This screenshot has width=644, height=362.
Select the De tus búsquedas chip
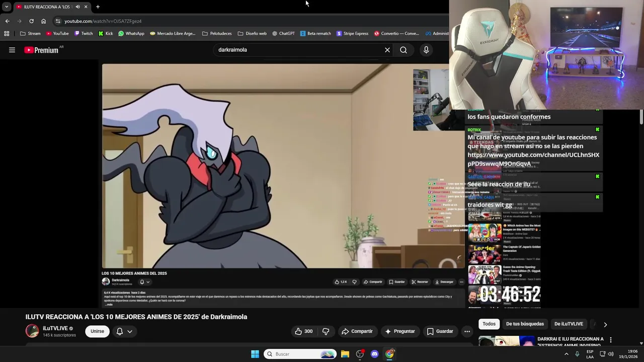[x=525, y=324]
